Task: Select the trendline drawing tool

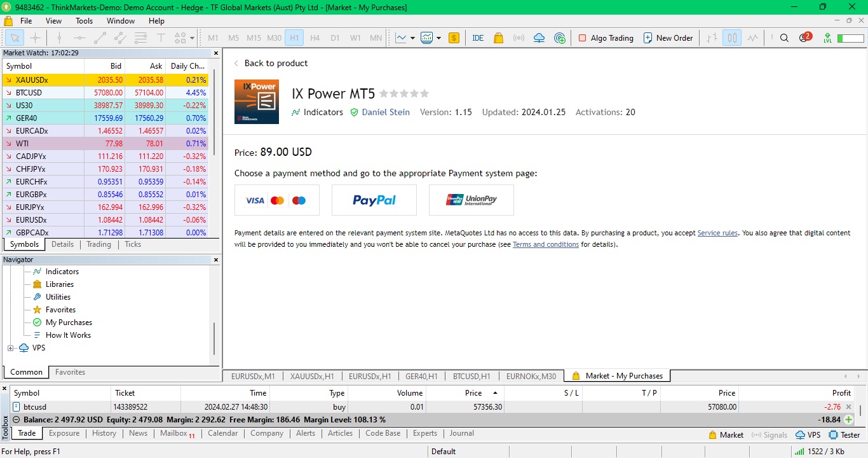Action: (x=100, y=38)
